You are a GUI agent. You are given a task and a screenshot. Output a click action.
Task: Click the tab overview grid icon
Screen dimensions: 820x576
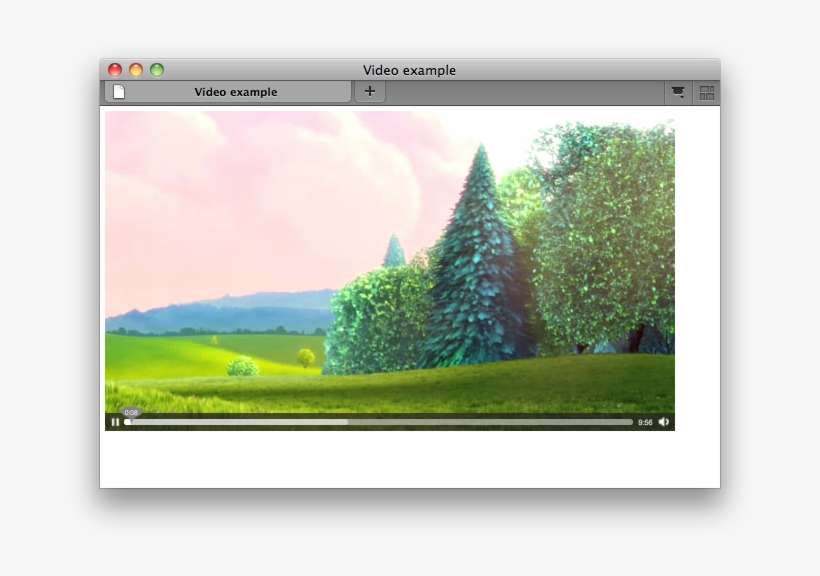click(x=705, y=91)
